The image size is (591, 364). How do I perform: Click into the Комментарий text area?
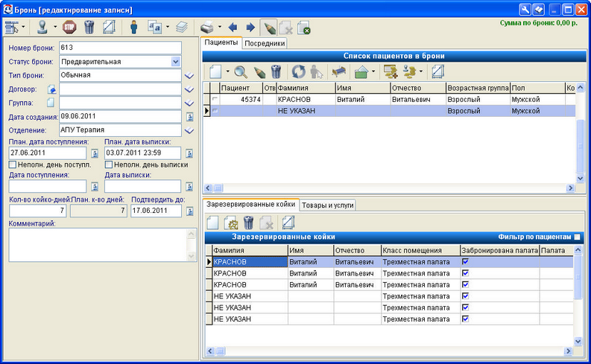98,245
